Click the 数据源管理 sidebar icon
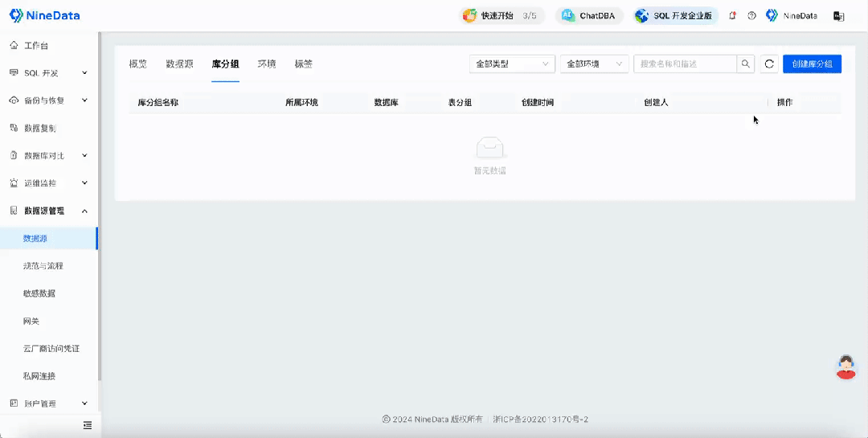Screen dimensions: 868x438 pyautogui.click(x=14, y=211)
